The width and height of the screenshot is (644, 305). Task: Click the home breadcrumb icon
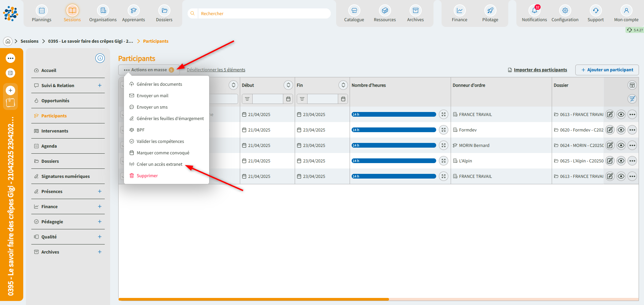click(x=8, y=41)
